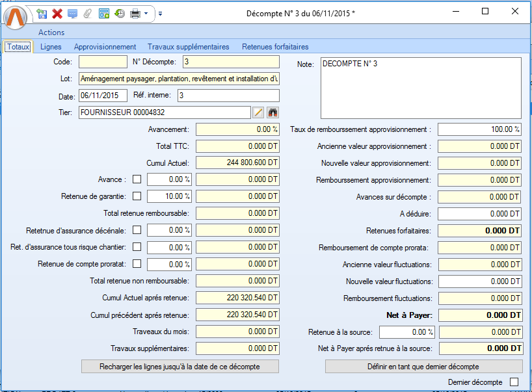Click Définir en tant que dernier décompte
This screenshot has width=532, height=392.
click(423, 367)
